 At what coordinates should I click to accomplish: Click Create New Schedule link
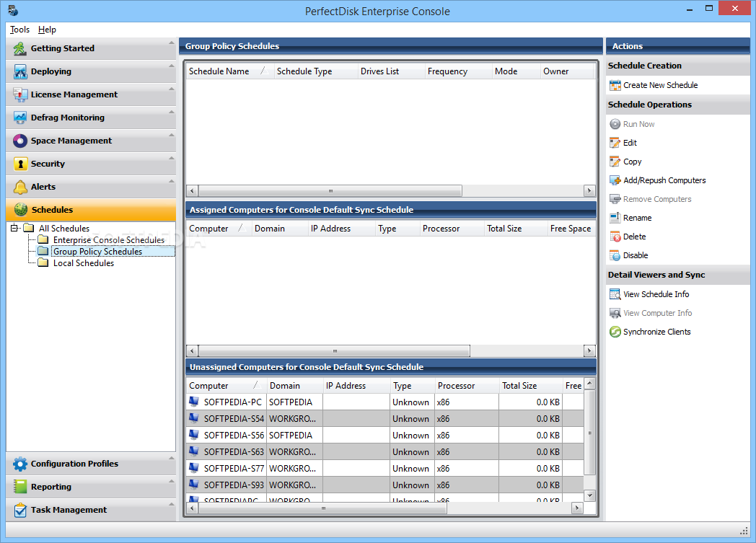(661, 85)
